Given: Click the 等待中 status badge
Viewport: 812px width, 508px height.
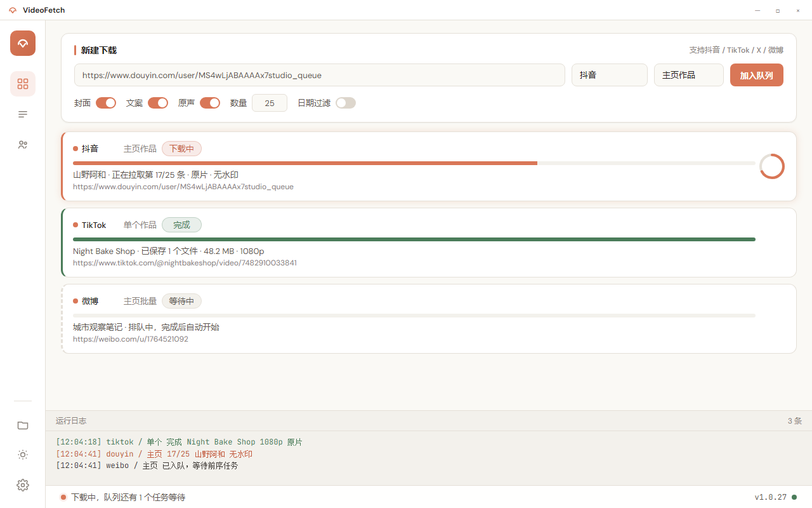Looking at the screenshot, I should click(181, 301).
